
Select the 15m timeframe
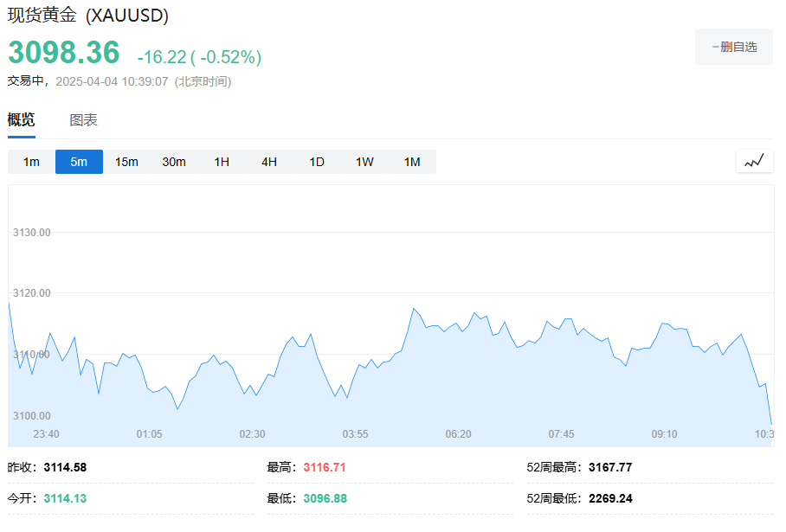[x=126, y=162]
